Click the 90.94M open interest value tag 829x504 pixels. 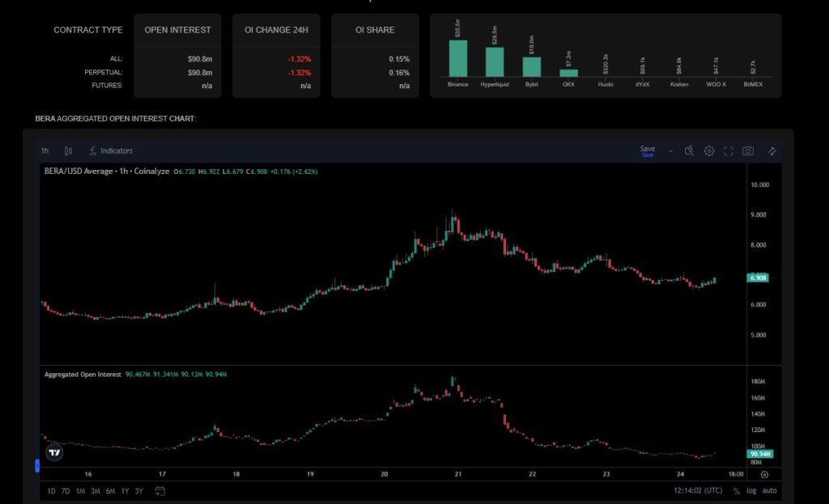pyautogui.click(x=760, y=454)
